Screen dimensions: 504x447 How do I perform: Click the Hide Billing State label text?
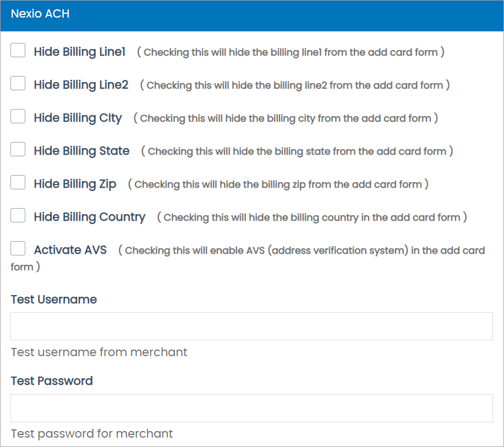point(81,150)
